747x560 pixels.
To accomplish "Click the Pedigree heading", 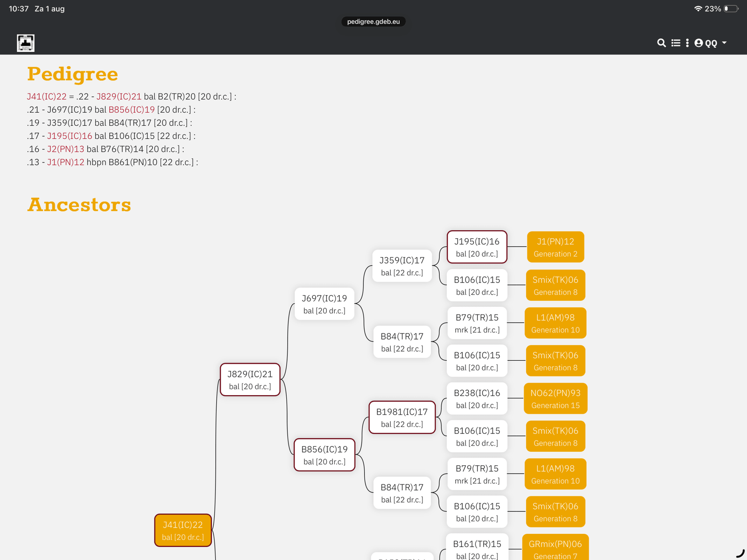I will (x=72, y=74).
